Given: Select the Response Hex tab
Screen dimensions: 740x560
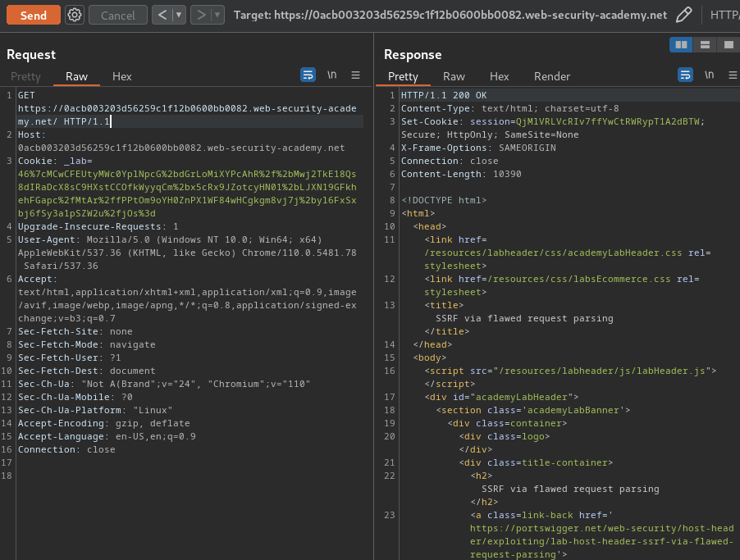Looking at the screenshot, I should [x=500, y=76].
